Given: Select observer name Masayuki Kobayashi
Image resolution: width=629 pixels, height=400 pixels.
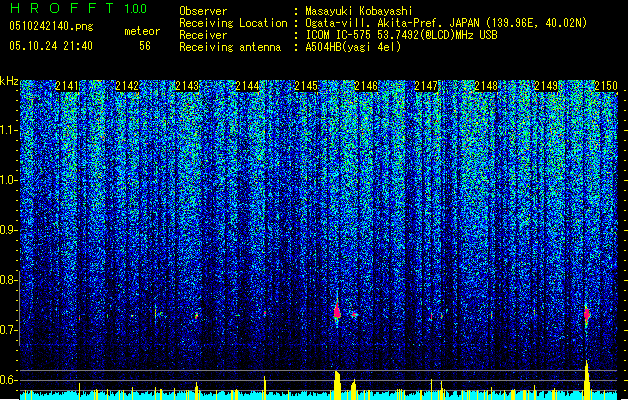Looking at the screenshot, I should click(359, 11).
